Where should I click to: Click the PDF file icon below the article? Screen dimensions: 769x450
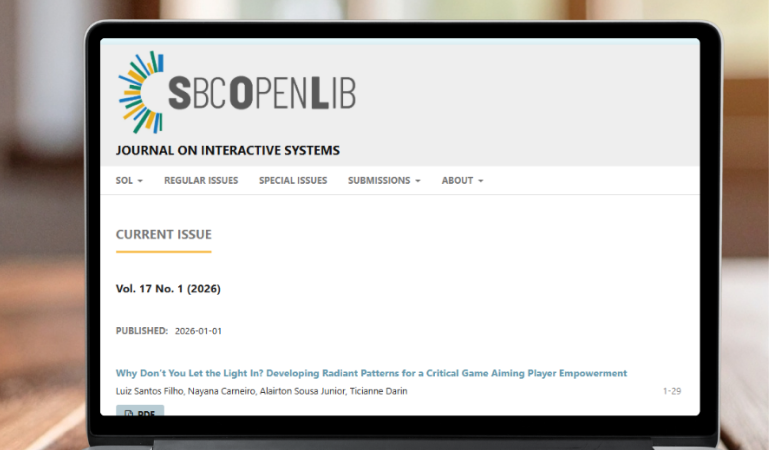(129, 413)
